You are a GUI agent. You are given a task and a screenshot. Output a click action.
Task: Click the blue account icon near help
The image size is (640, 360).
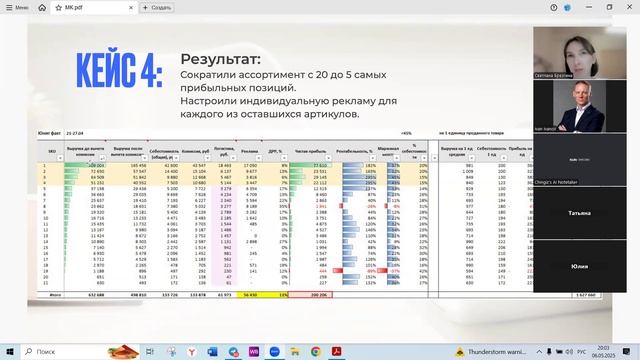point(567,7)
